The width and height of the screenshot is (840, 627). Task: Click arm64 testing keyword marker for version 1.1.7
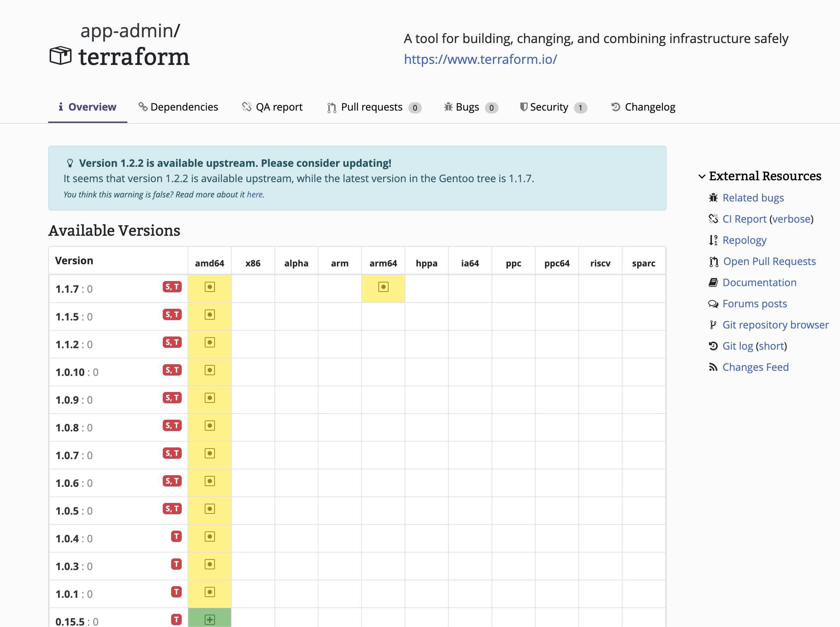coord(383,287)
